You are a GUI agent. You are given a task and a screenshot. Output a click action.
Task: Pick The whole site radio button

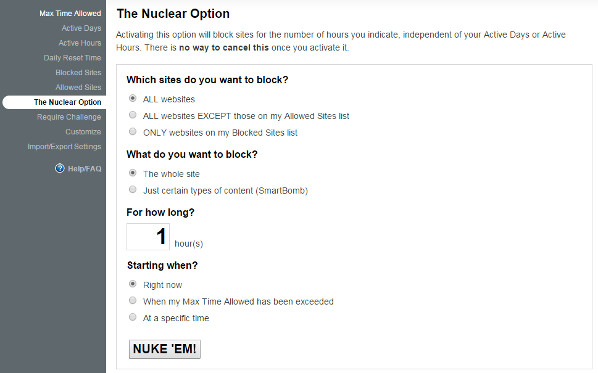(132, 173)
